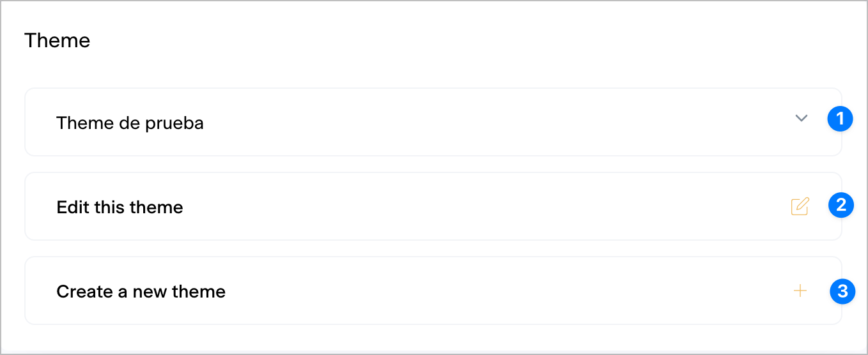Click the blue number 1 badge
Screen dimensions: 868x355
pyautogui.click(x=840, y=119)
